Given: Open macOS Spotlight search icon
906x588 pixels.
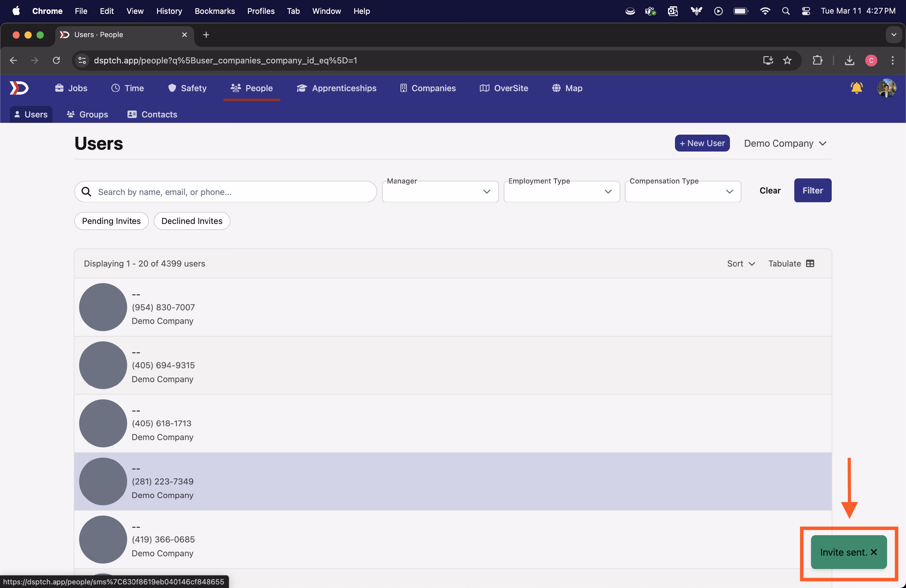Looking at the screenshot, I should click(x=786, y=11).
